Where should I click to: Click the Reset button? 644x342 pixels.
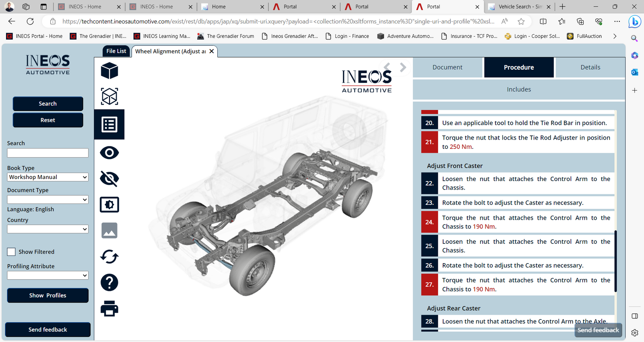click(48, 120)
